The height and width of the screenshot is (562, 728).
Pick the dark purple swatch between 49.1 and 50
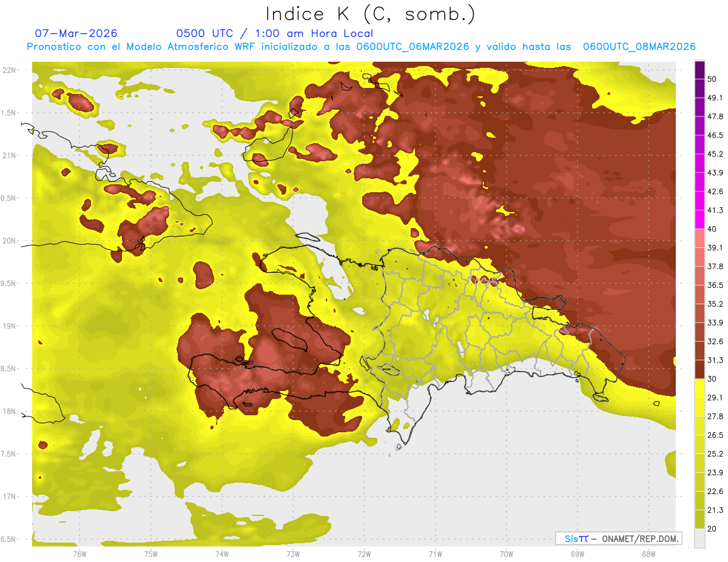(x=700, y=89)
